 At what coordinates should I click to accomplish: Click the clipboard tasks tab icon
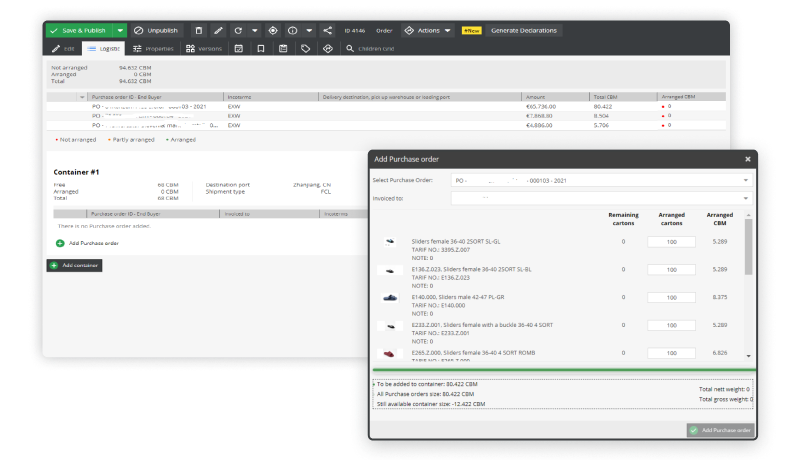pyautogui.click(x=283, y=48)
